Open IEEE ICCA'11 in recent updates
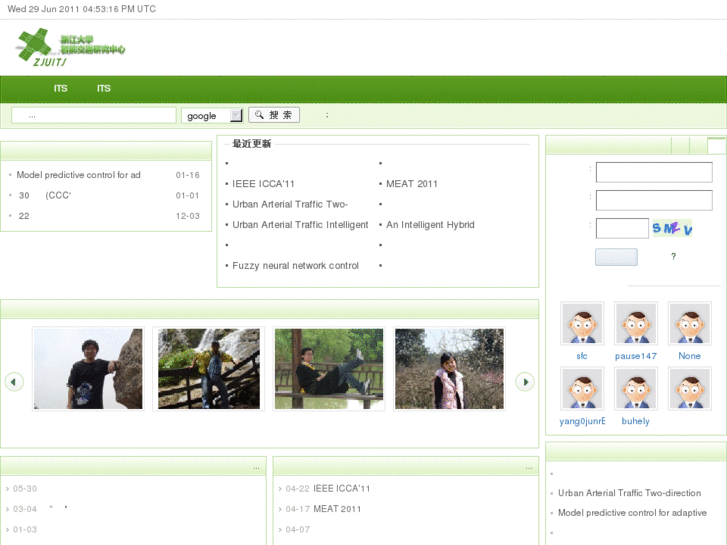This screenshot has height=545, width=727. [x=263, y=184]
